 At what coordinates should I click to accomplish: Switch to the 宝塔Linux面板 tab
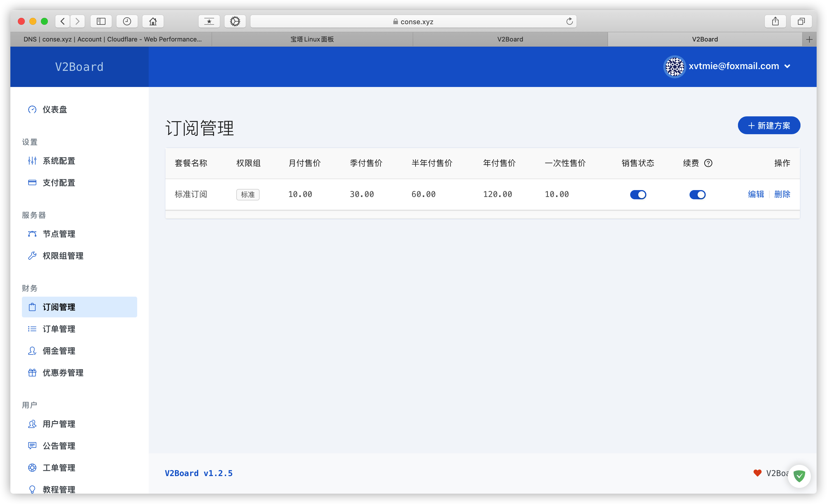pyautogui.click(x=312, y=39)
